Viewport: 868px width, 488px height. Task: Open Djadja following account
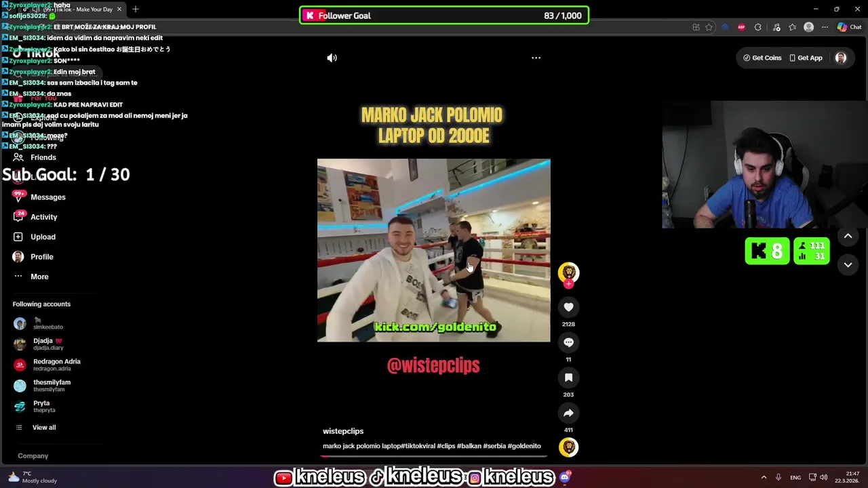(39, 344)
